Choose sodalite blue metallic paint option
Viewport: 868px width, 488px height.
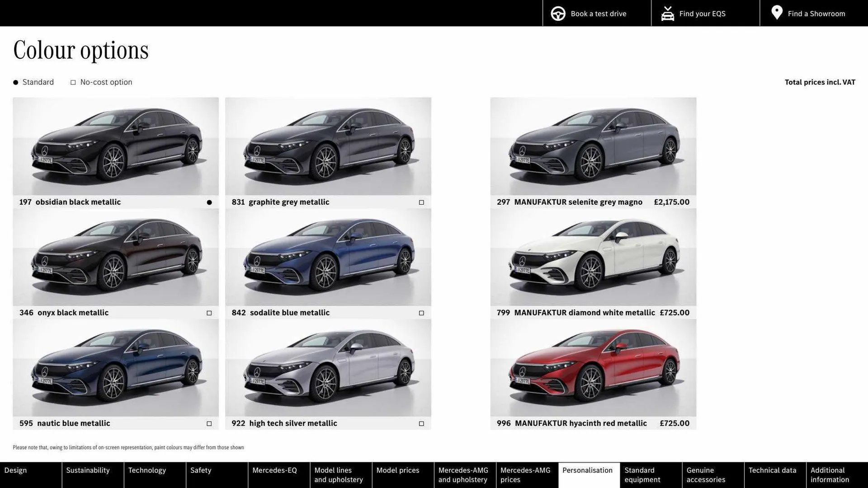pyautogui.click(x=421, y=312)
